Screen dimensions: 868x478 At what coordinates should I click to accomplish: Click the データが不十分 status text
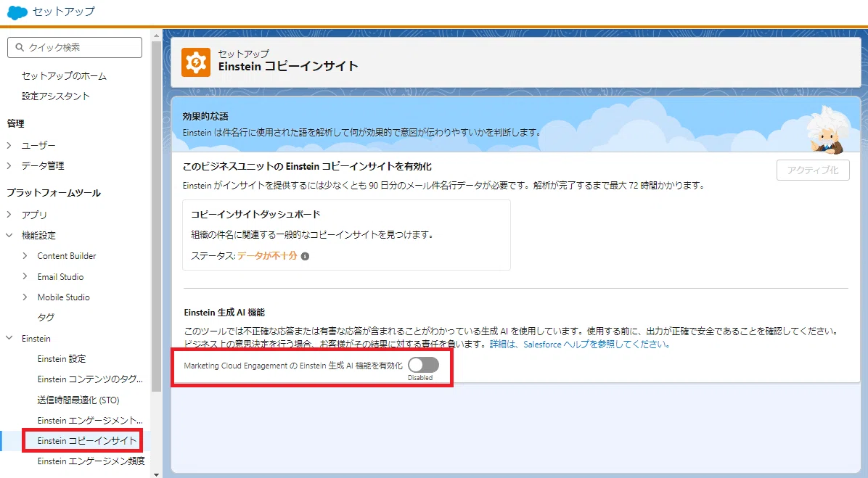click(x=267, y=256)
